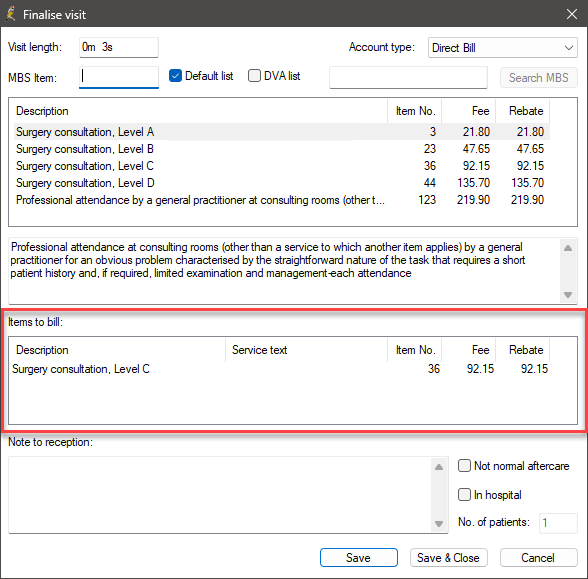The image size is (588, 579).
Task: Click Note to reception scroll down arrow
Action: pyautogui.click(x=439, y=524)
